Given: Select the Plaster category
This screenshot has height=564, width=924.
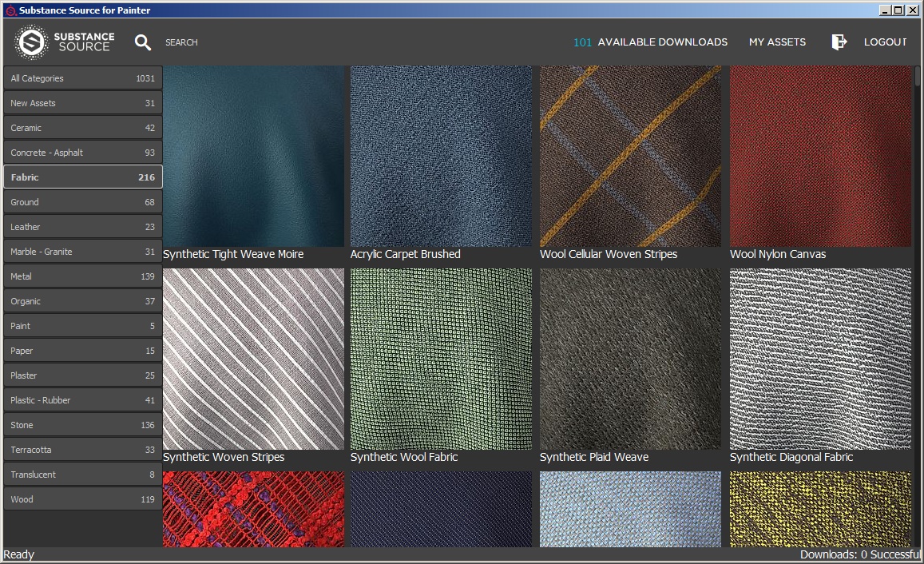Looking at the screenshot, I should coord(82,375).
